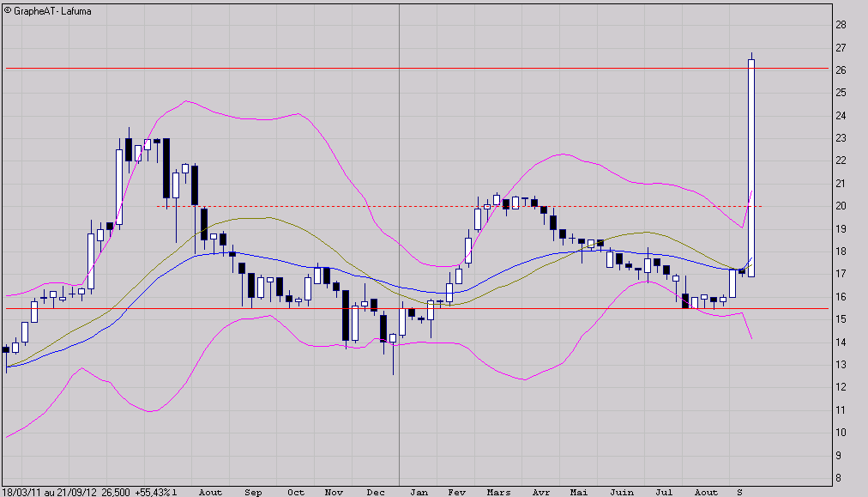The height and width of the screenshot is (497, 868).
Task: Click the 'Nov' month label
Action: click(334, 492)
